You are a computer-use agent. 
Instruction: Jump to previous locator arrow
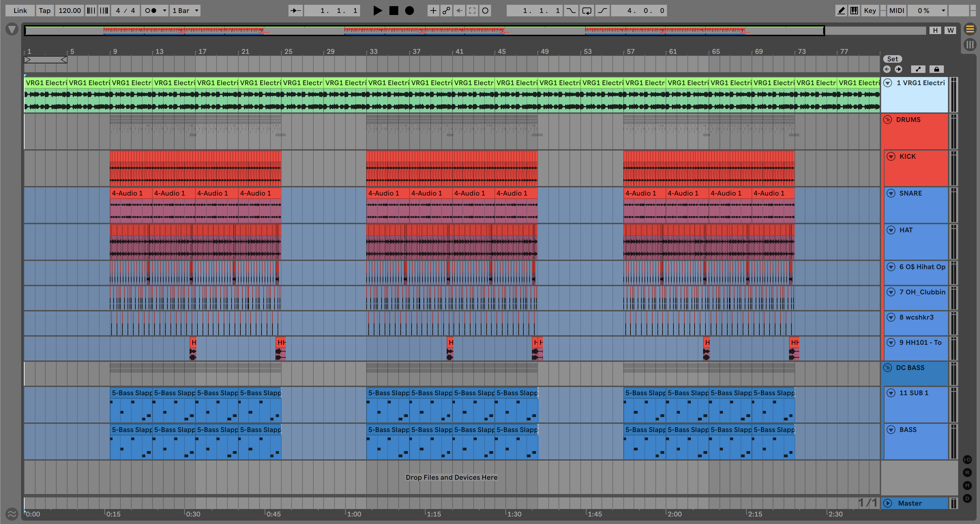point(887,69)
